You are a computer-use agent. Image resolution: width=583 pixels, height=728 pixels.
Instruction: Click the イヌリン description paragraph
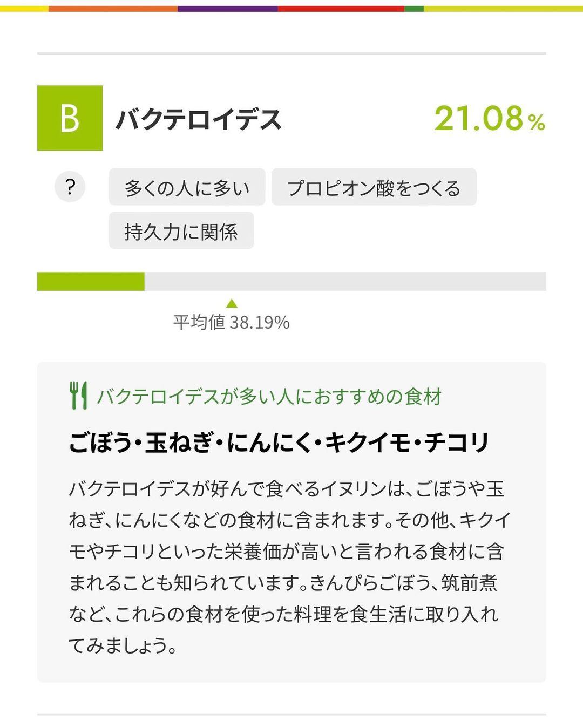(x=290, y=567)
